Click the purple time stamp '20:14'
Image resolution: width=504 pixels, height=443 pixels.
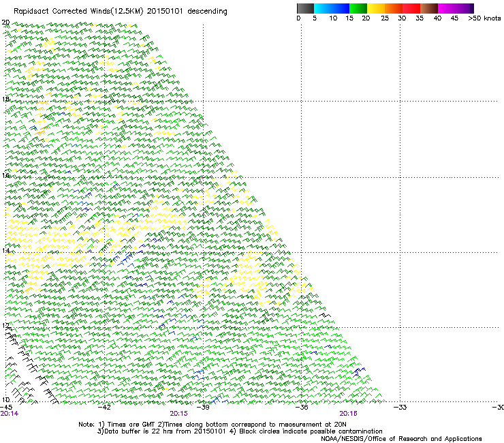(x=10, y=414)
